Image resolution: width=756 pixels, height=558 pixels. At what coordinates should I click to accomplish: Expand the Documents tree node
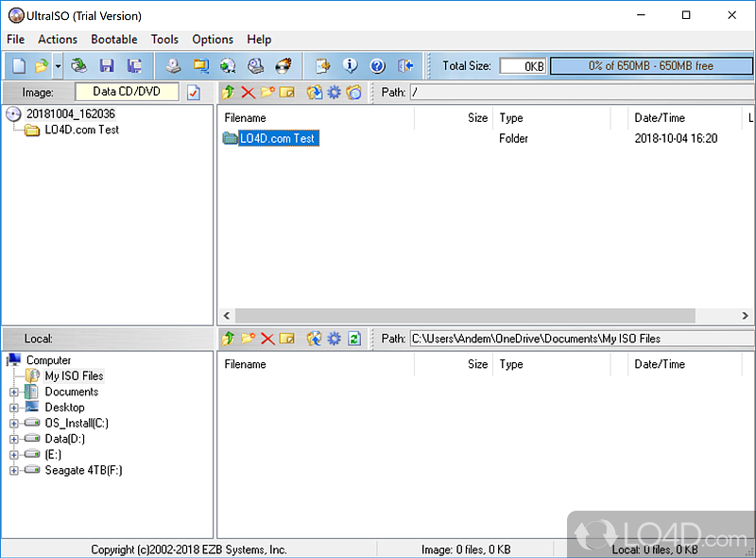point(14,392)
